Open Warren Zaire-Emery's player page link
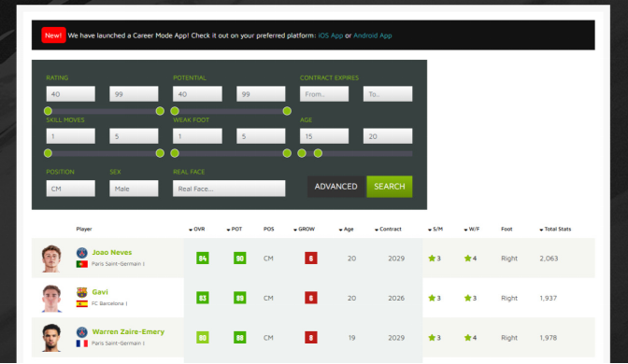 click(x=128, y=331)
